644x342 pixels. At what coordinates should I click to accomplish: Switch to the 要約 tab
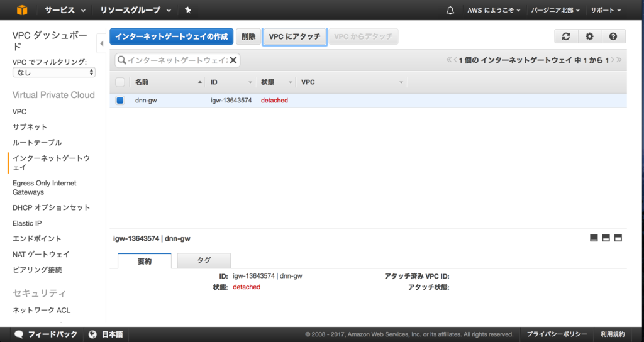point(145,261)
